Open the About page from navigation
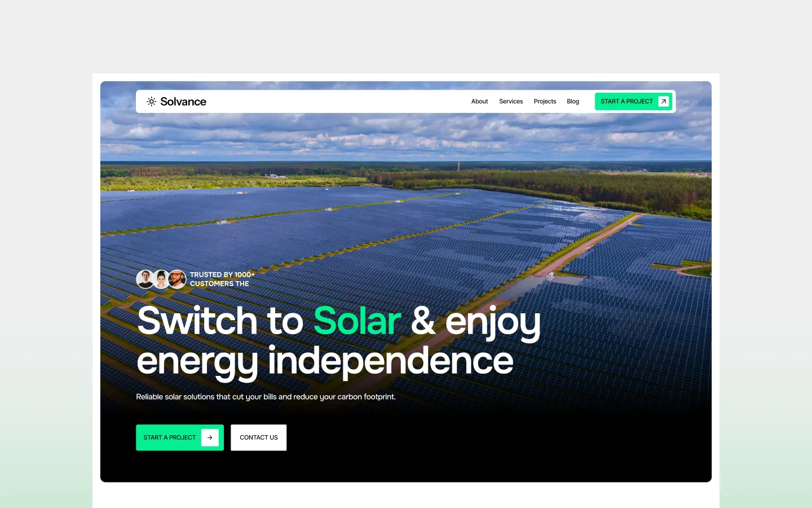The width and height of the screenshot is (812, 508). pos(479,102)
